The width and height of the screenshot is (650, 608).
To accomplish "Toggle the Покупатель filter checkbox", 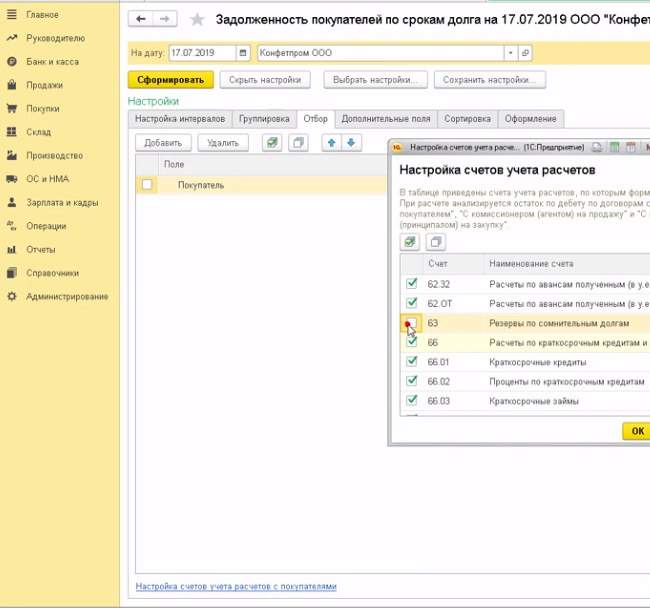I will pyautogui.click(x=148, y=185).
